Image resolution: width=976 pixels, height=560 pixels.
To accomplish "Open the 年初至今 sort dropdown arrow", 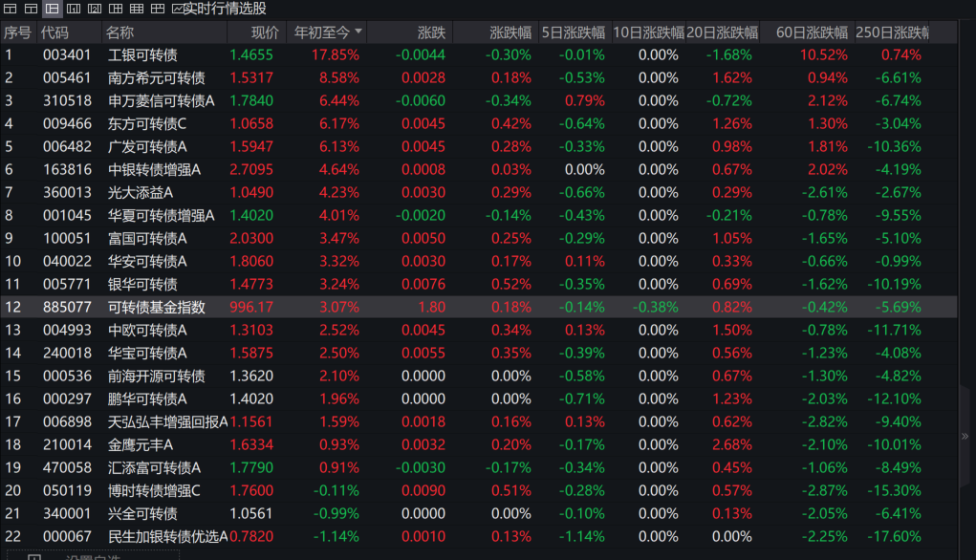I will [x=358, y=32].
